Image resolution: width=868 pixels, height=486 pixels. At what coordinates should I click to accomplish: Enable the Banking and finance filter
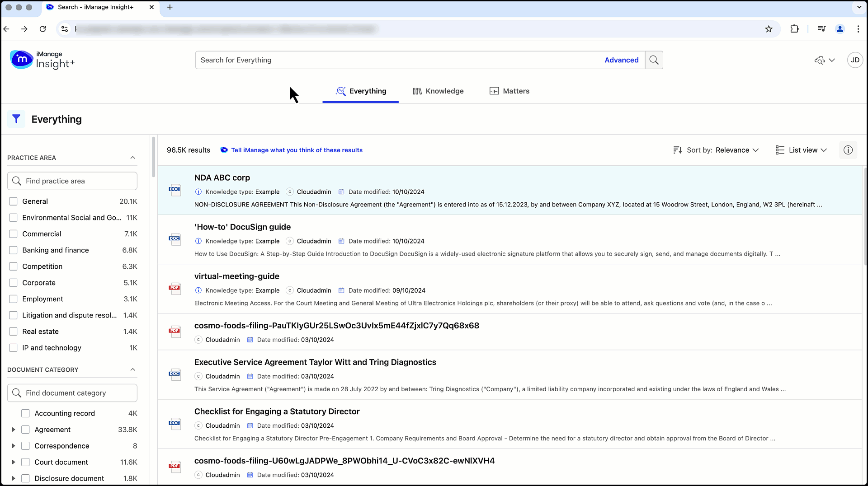[13, 250]
